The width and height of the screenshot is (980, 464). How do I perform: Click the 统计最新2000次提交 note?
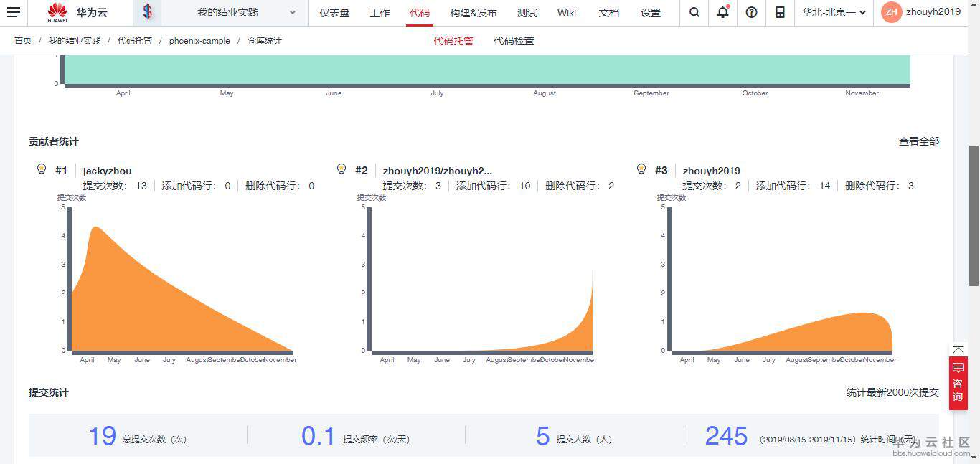point(892,392)
